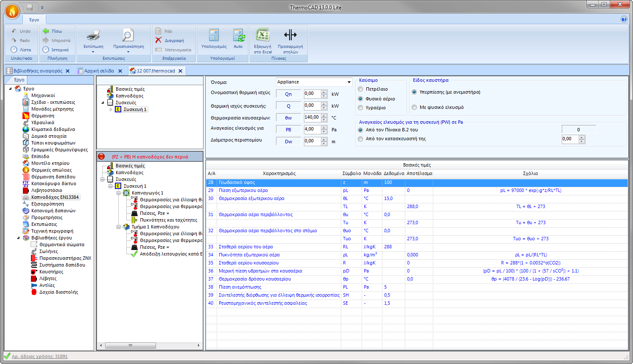Click the Undo arrow in ribbon
The height and width of the screenshot is (364, 633).
[x=14, y=31]
